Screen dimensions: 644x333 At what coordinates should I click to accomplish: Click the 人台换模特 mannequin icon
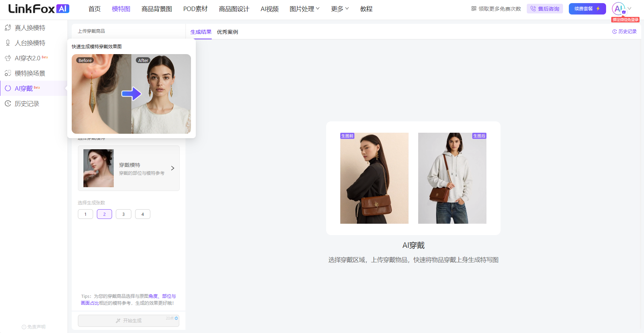click(x=8, y=43)
